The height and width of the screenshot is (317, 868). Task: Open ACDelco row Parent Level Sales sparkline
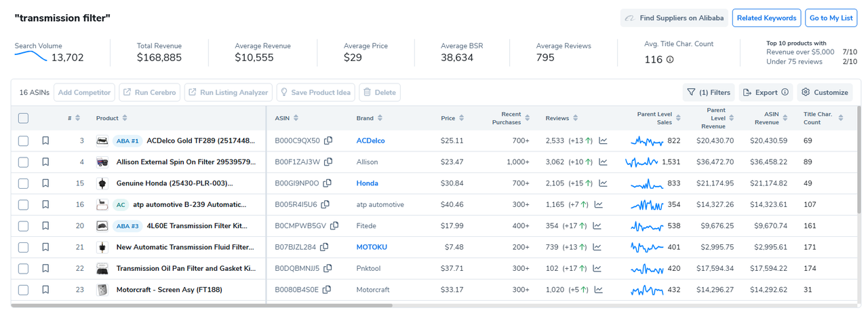click(647, 141)
